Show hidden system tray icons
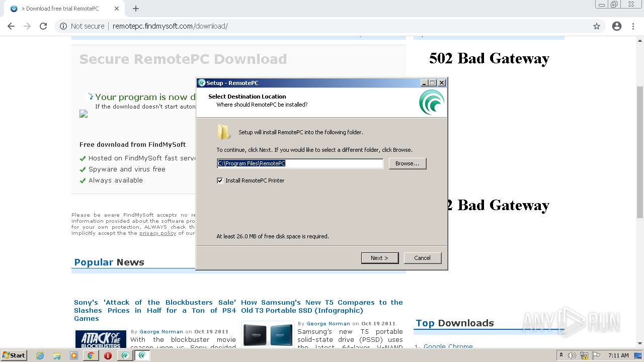The height and width of the screenshot is (362, 644). pyautogui.click(x=561, y=355)
